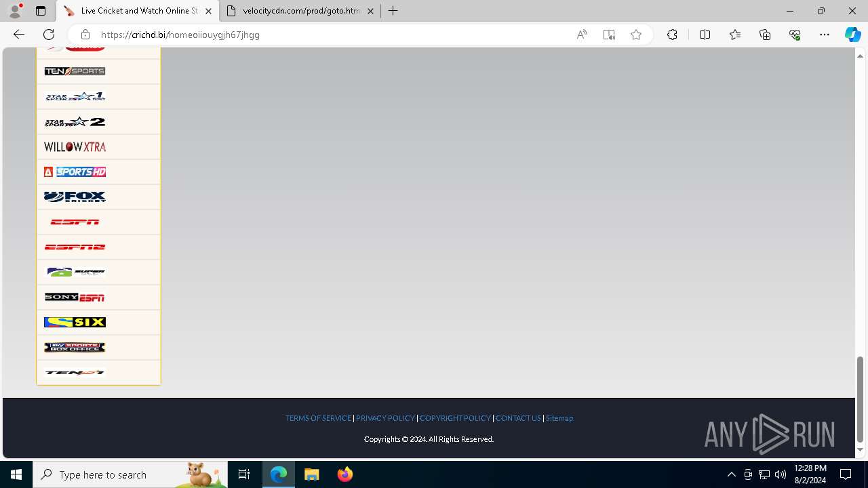Switch to velocitycdn.com tab
The height and width of the screenshot is (488, 868).
coord(300,11)
